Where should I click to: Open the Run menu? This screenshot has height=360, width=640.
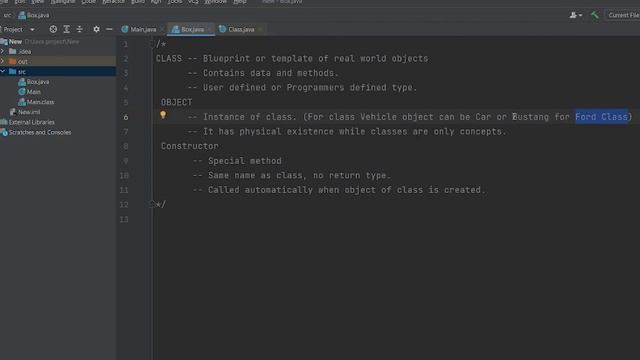[156, 2]
